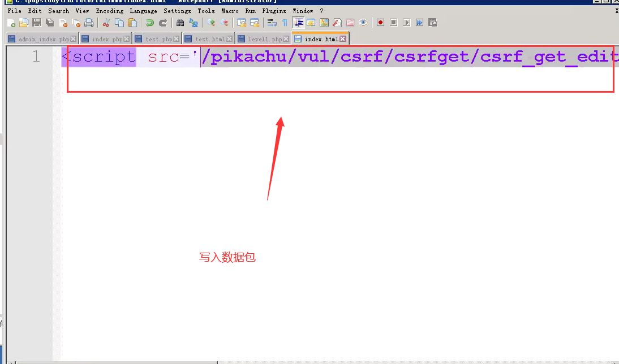
Task: Open the Tools menu
Action: pos(206,11)
